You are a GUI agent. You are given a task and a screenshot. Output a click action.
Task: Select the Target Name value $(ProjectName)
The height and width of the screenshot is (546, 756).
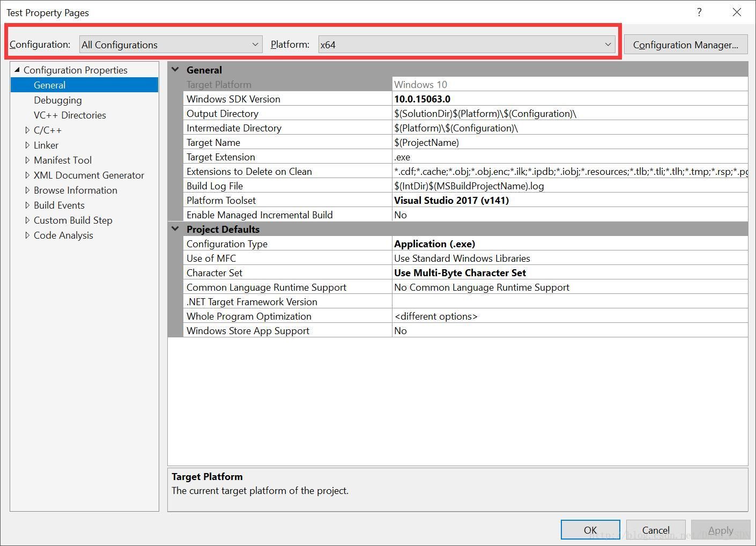click(x=570, y=142)
